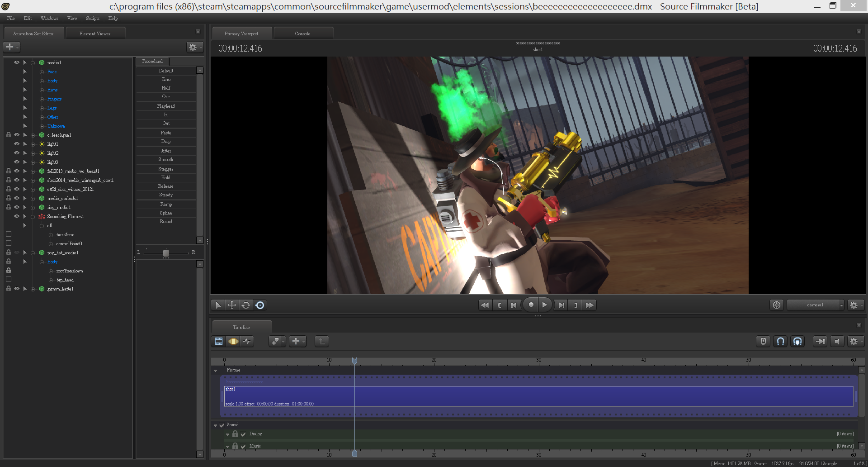Apply the Smooth procedural preset

pos(166,160)
